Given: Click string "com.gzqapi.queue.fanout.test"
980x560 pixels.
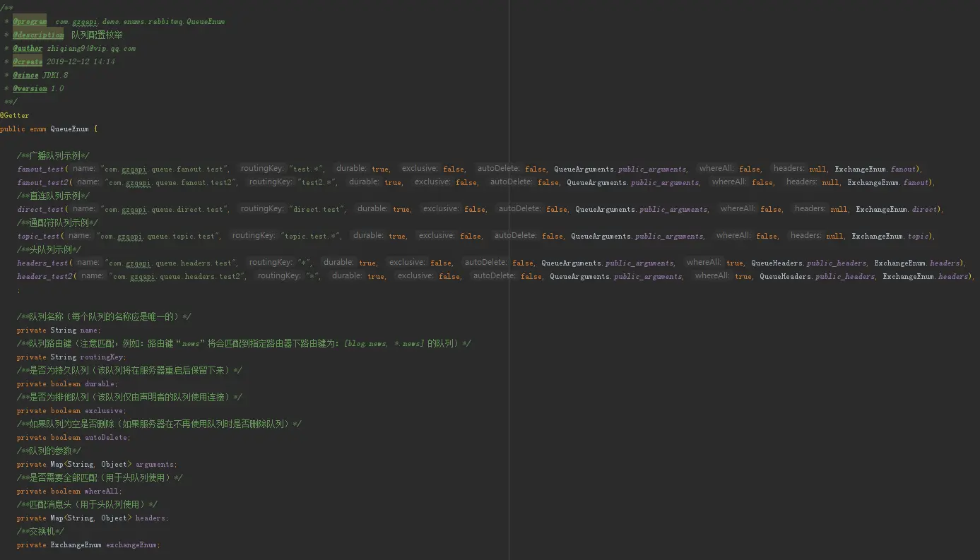Looking at the screenshot, I should click(x=164, y=169).
